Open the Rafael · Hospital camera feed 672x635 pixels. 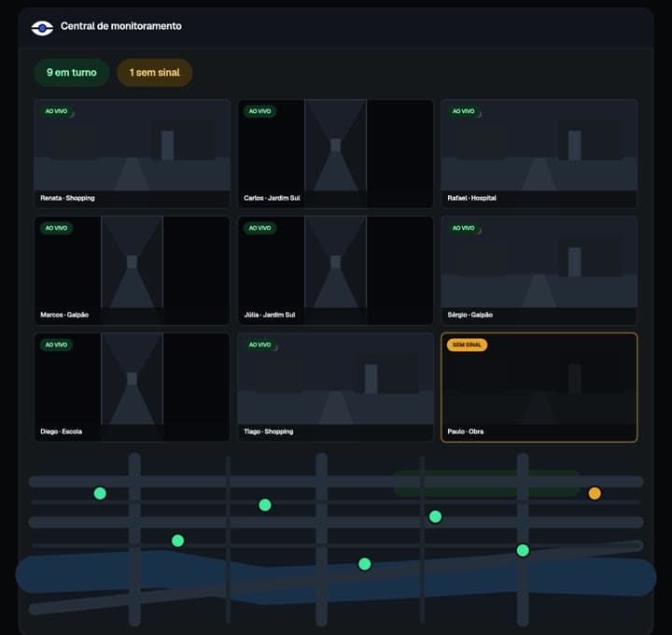(539, 153)
